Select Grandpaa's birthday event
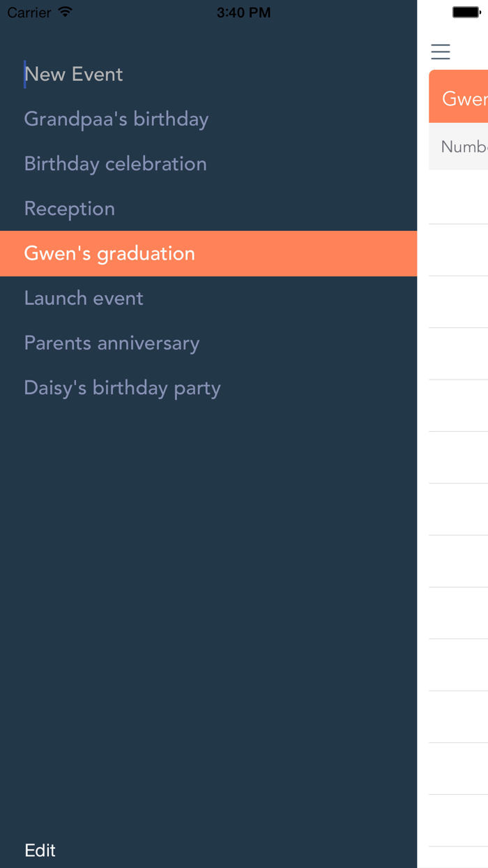488x868 pixels. coord(116,119)
